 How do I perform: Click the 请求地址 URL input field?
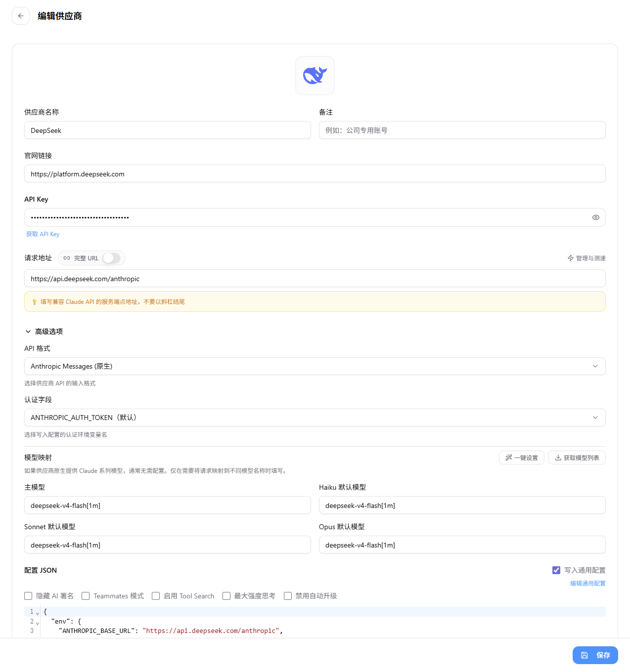pos(315,279)
